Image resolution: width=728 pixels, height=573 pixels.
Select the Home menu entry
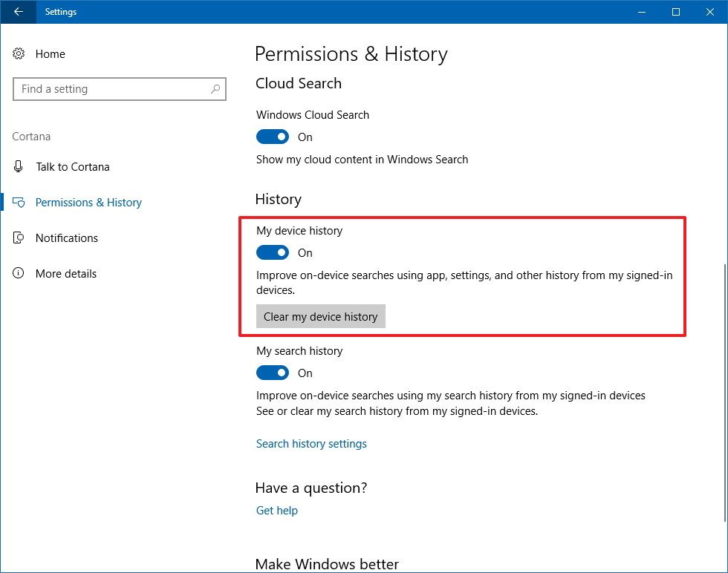point(50,53)
